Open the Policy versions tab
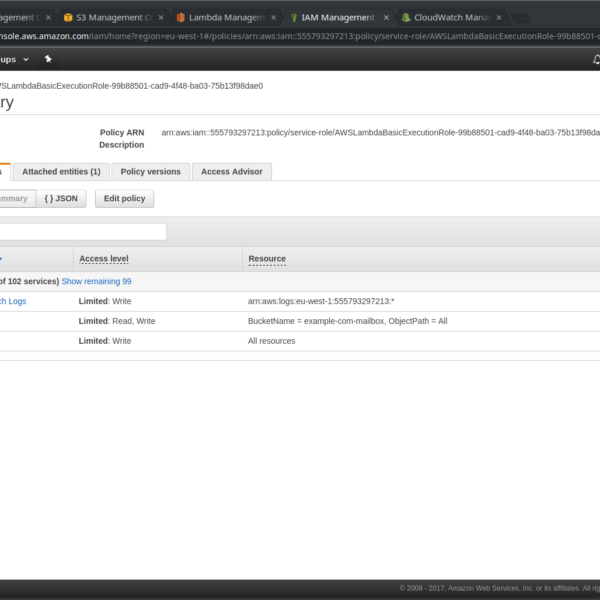 coord(150,172)
